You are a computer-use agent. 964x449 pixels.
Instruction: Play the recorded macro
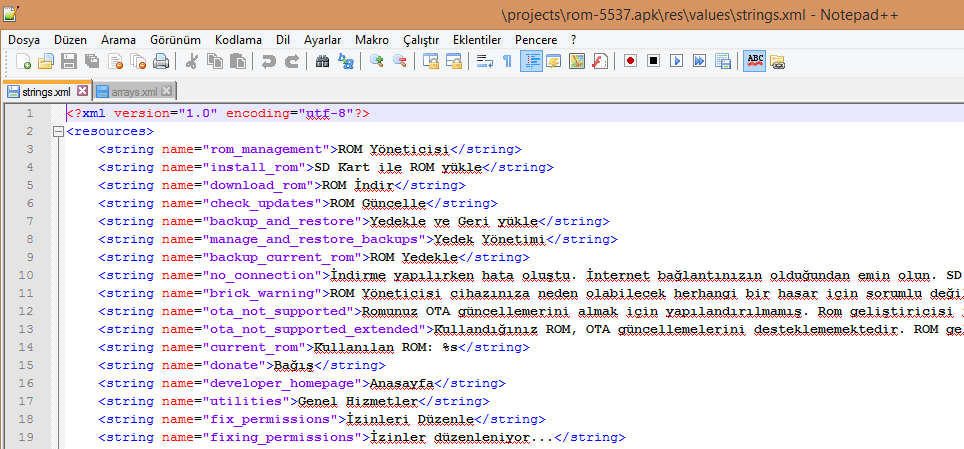click(x=676, y=62)
